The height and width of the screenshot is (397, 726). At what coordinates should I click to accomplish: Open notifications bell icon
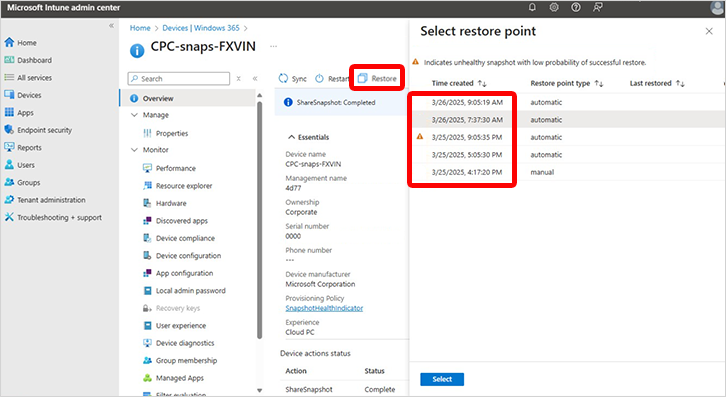pos(532,7)
